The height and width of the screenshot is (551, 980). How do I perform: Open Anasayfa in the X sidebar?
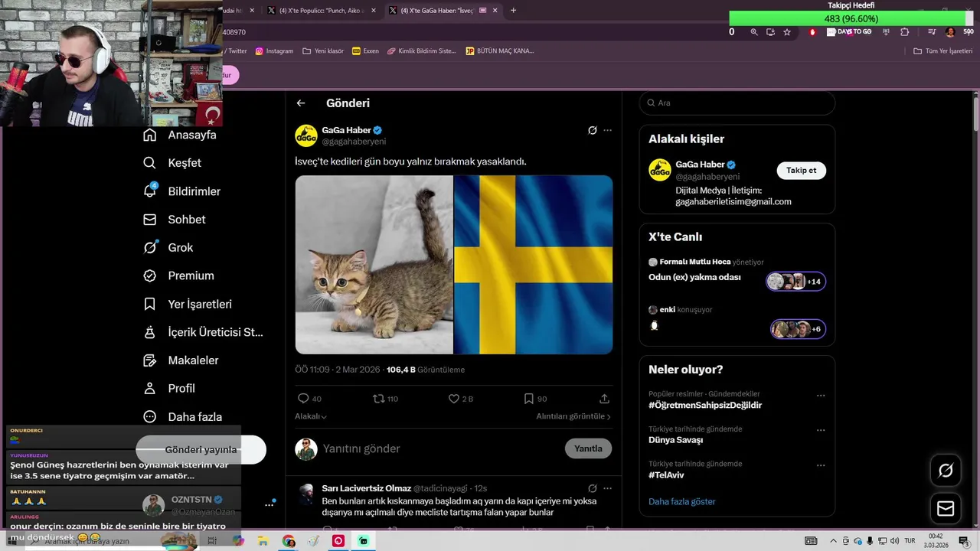point(180,135)
